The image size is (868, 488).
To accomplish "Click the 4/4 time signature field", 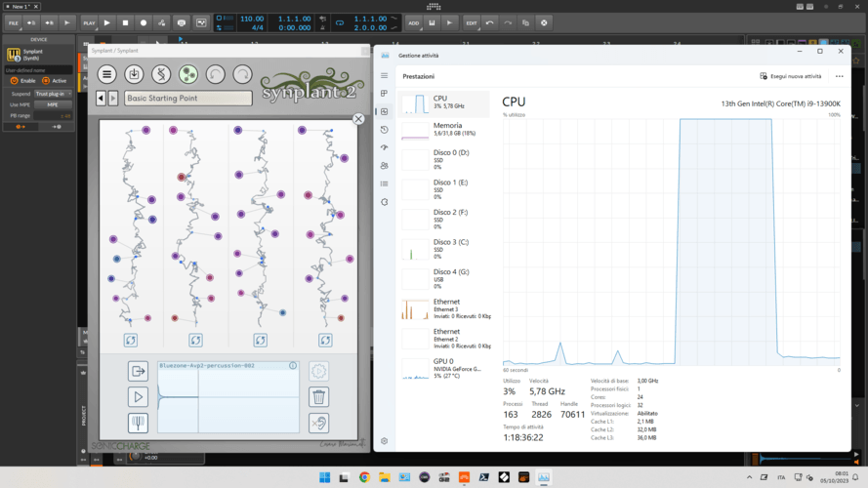I will point(258,27).
